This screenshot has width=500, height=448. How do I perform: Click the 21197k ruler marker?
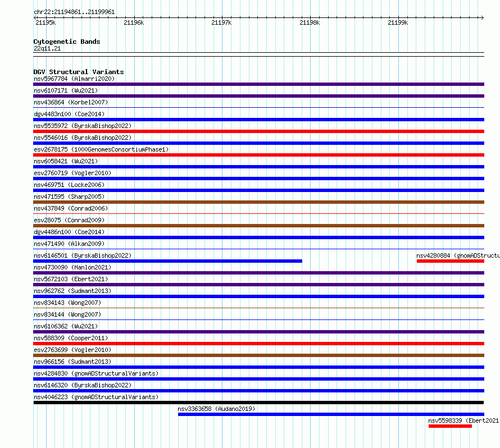221,22
